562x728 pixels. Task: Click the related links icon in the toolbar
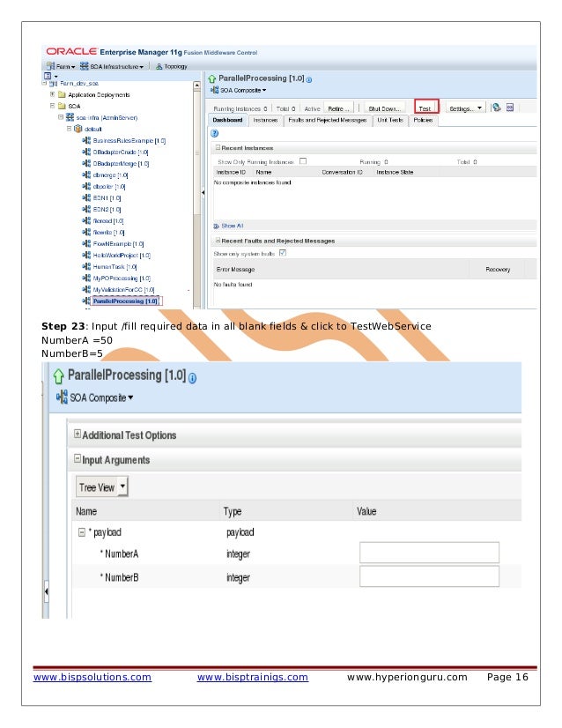[509, 108]
